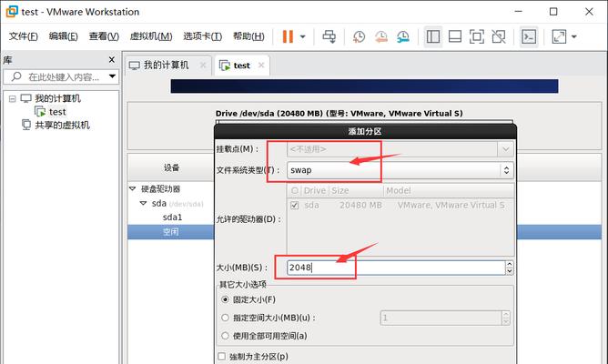Image resolution: width=608 pixels, height=364 pixels.
Task: Click the 我的计算机 tab monitor icon
Action: click(134, 66)
